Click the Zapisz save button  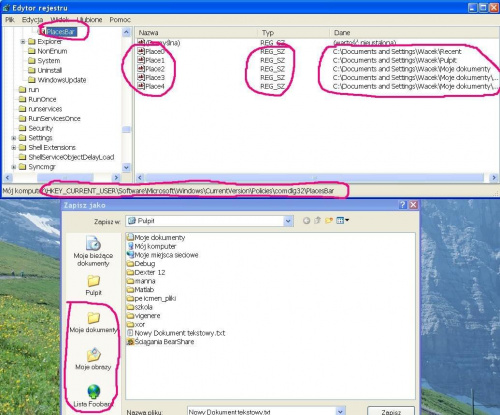click(391, 411)
